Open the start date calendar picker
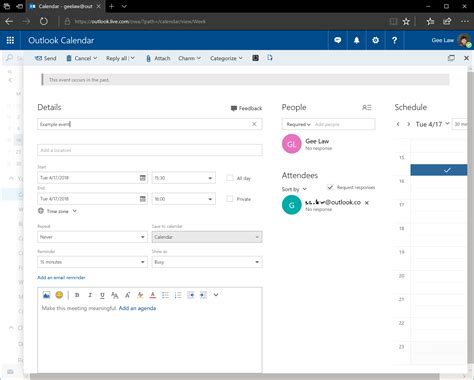 tap(143, 178)
